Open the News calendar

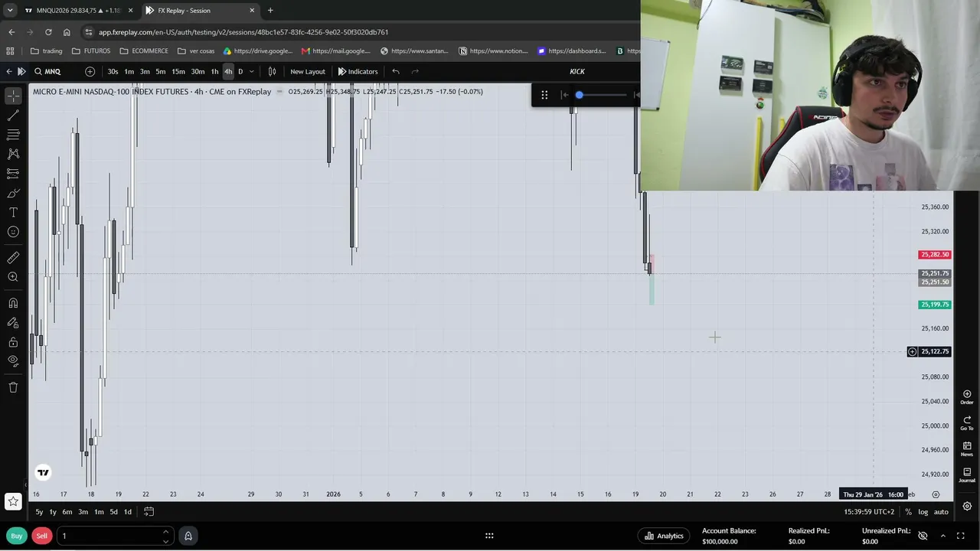(x=967, y=449)
